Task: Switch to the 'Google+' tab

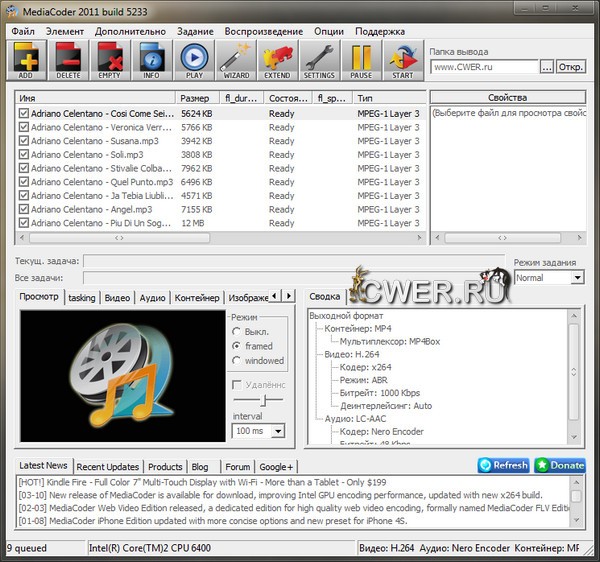Action: pos(276,467)
